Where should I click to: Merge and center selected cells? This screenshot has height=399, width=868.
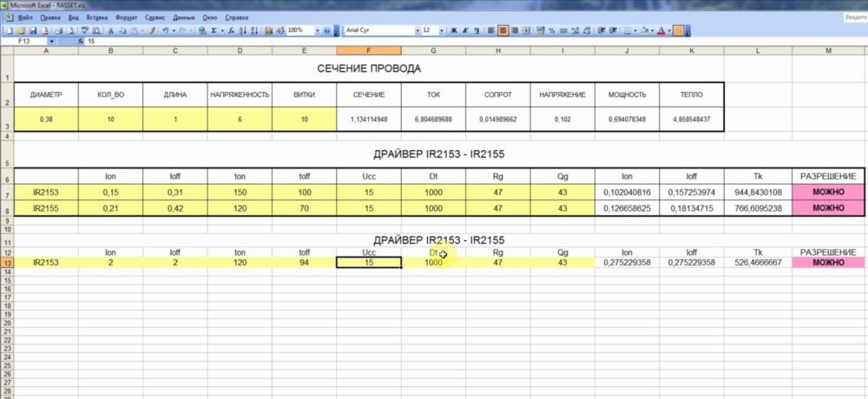[526, 30]
